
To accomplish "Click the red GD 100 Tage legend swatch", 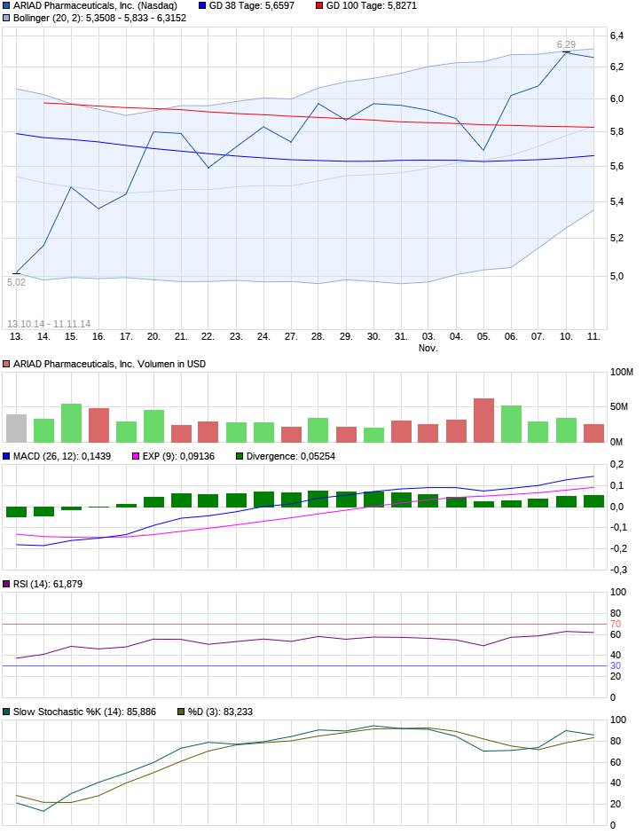I will [319, 6].
